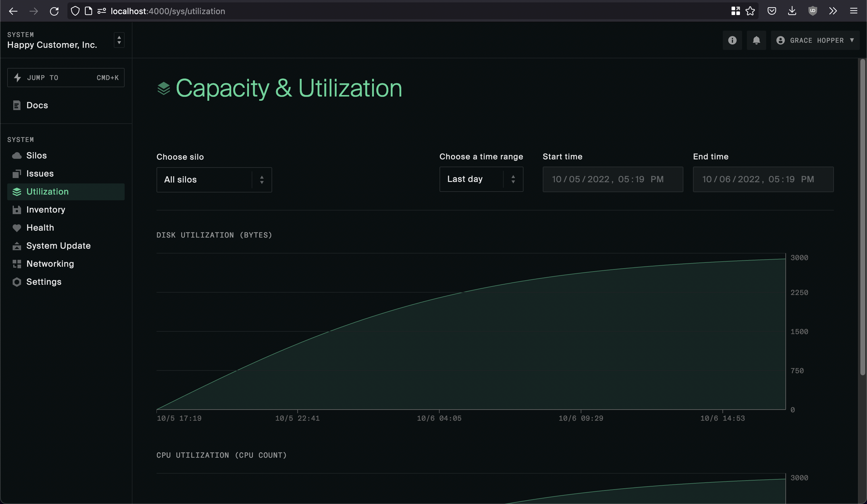
Task: Open the Inventory sidebar item
Action: [x=45, y=209]
